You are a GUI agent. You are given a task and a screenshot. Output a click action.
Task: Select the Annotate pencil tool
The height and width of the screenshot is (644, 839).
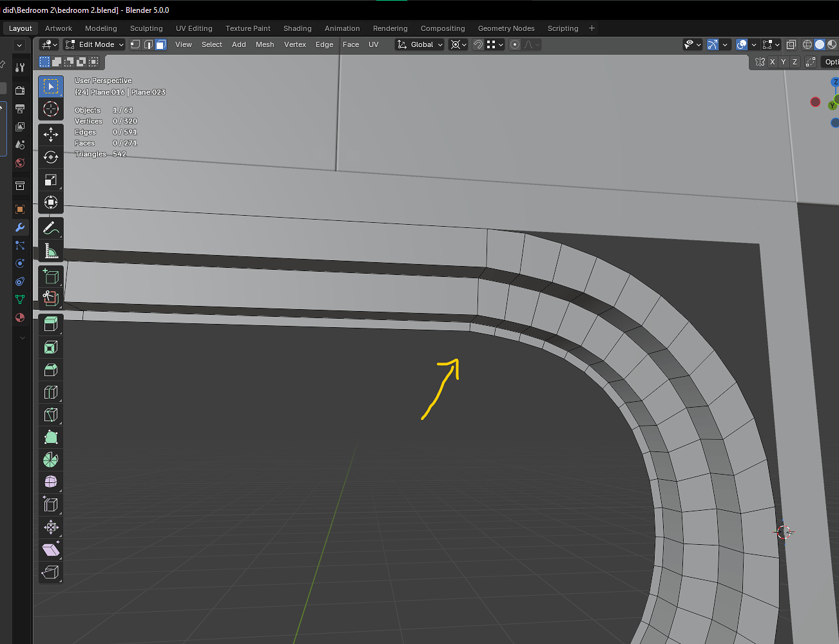click(51, 228)
